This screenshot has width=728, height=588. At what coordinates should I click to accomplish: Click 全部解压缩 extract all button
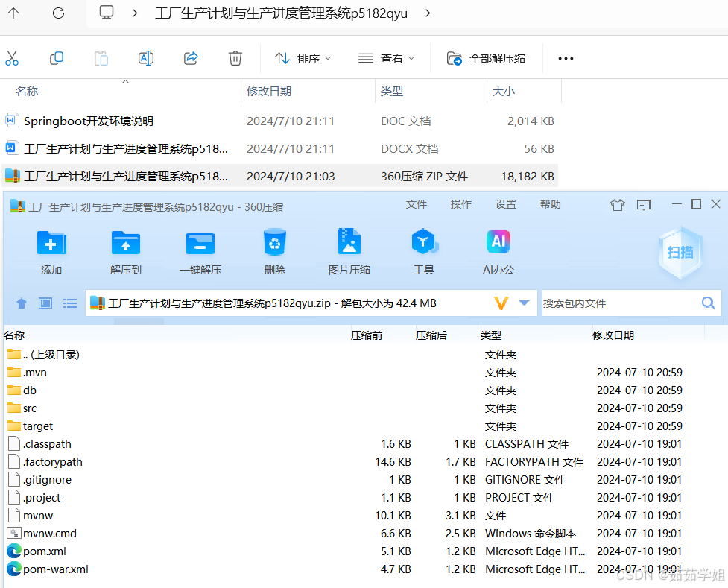coord(486,59)
